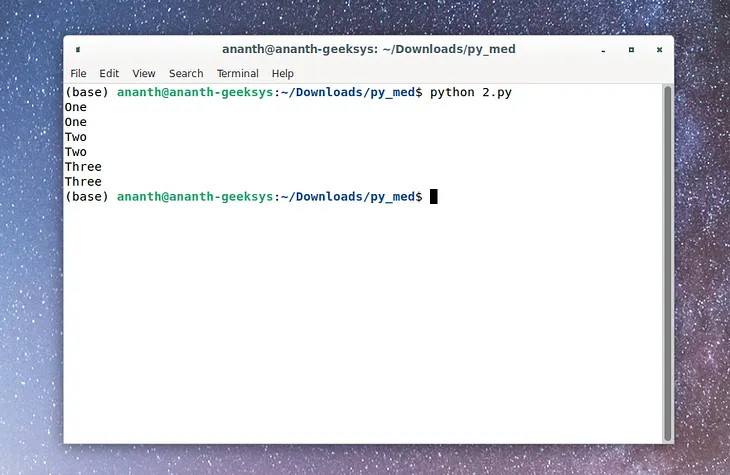Image resolution: width=730 pixels, height=475 pixels.
Task: Open the Help menu
Action: (x=283, y=74)
